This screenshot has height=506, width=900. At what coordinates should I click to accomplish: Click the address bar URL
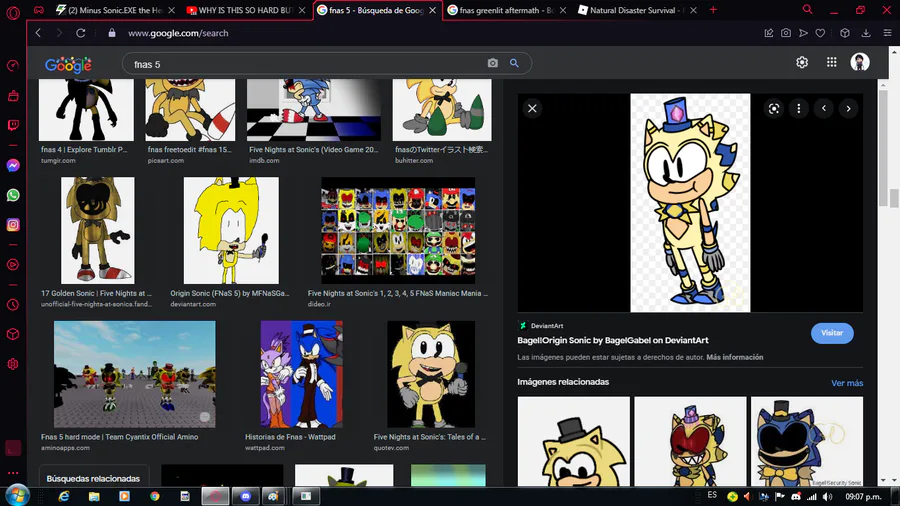(x=178, y=33)
